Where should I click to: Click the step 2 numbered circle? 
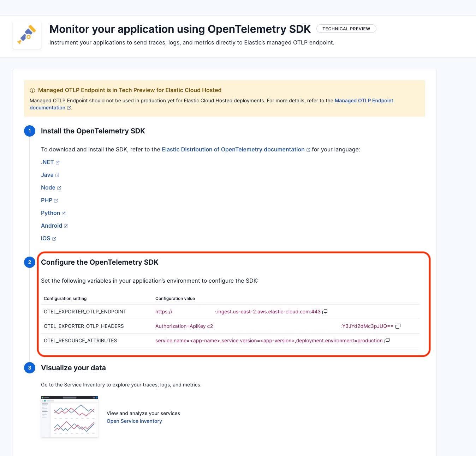(30, 262)
